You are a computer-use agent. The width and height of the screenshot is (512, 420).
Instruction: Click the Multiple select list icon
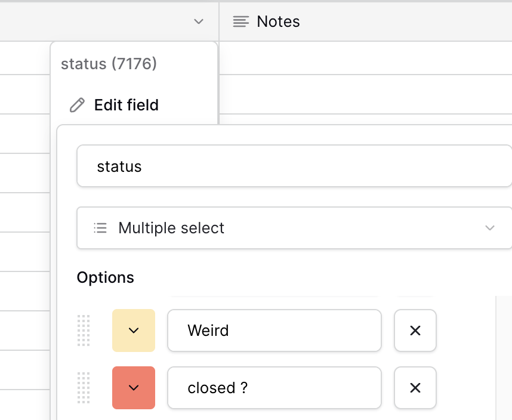(x=100, y=228)
